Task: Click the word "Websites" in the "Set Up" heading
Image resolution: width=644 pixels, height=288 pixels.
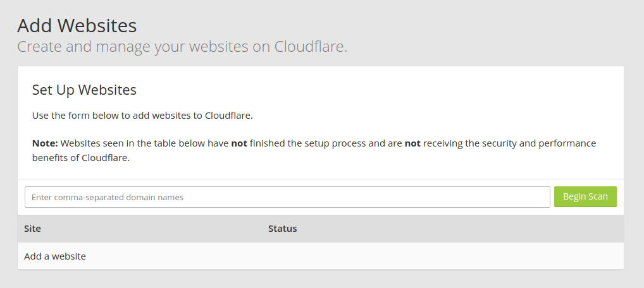Action: (107, 90)
